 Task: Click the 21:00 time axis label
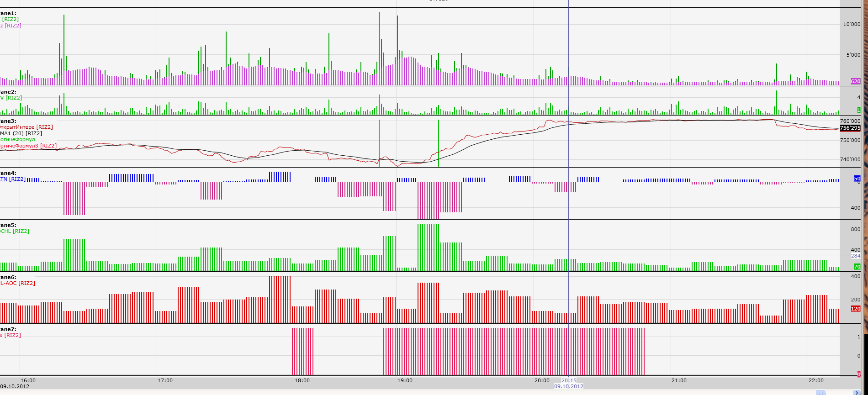tap(679, 380)
